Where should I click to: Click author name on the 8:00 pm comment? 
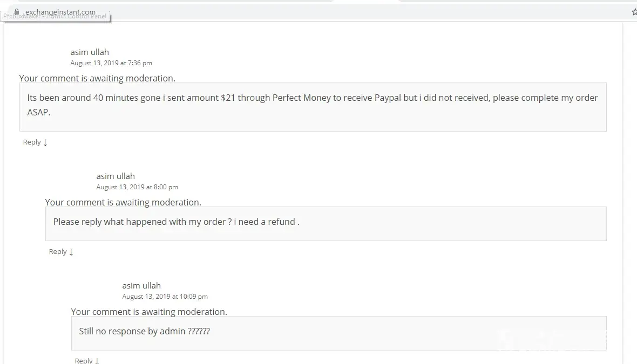coord(116,176)
